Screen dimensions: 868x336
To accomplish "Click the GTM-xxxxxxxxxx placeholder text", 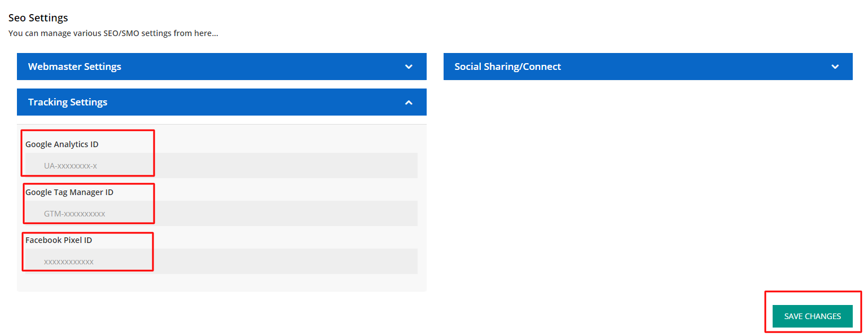I will [74, 214].
